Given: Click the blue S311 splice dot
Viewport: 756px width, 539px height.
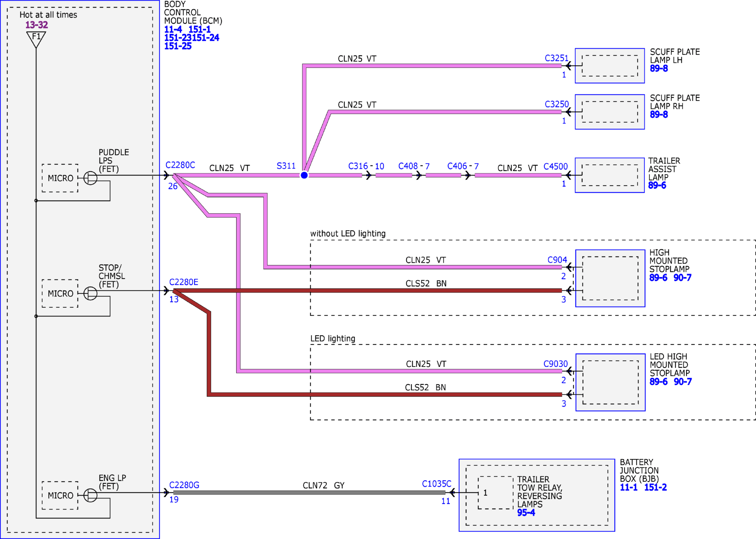Looking at the screenshot, I should pos(304,175).
